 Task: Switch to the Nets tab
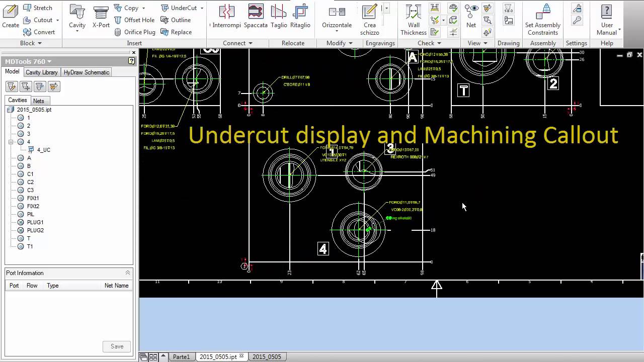point(38,101)
